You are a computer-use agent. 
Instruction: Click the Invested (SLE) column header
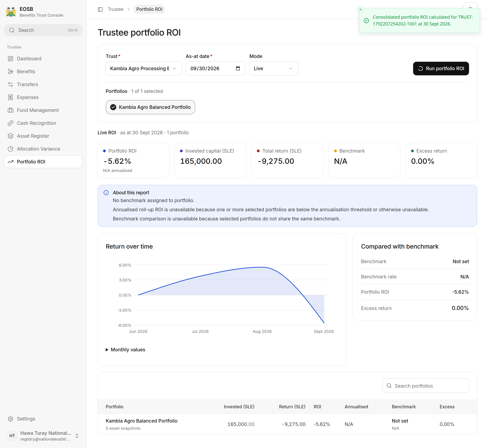coord(239,407)
